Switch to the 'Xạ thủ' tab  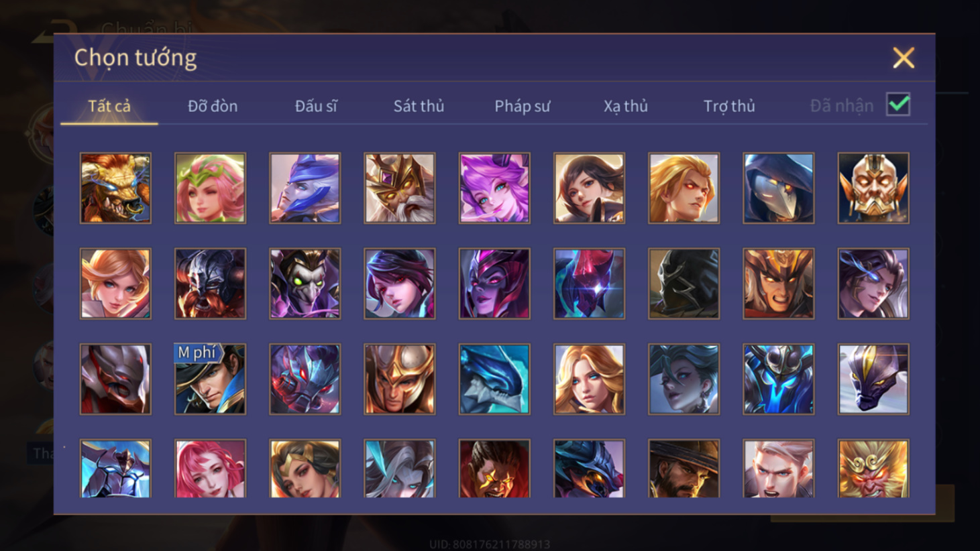(x=625, y=106)
